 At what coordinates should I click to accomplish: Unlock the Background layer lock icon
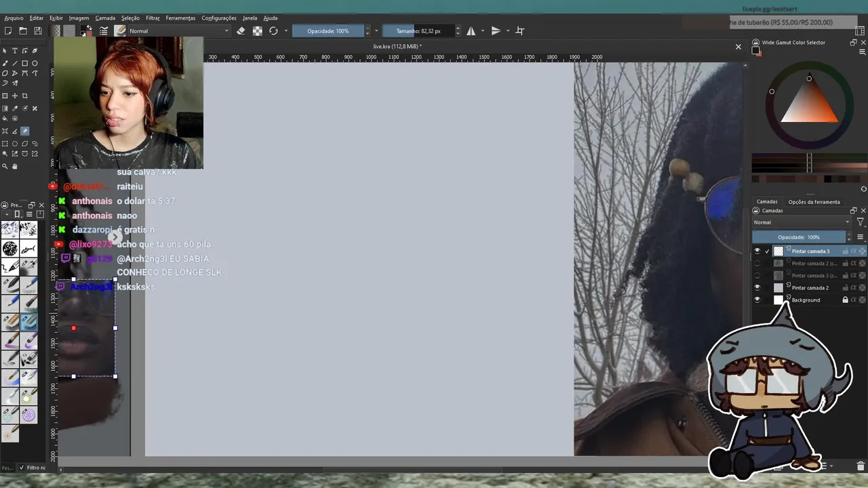click(x=845, y=300)
